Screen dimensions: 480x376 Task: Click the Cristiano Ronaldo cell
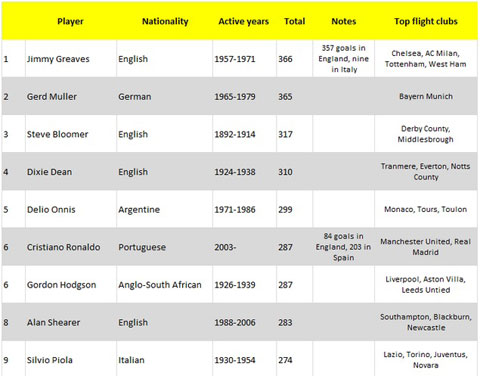point(71,247)
